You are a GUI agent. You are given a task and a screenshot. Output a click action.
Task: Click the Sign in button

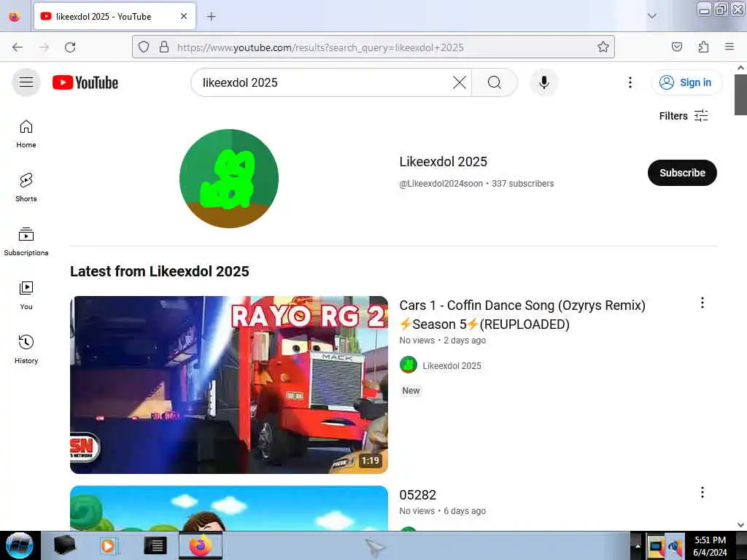click(x=686, y=82)
